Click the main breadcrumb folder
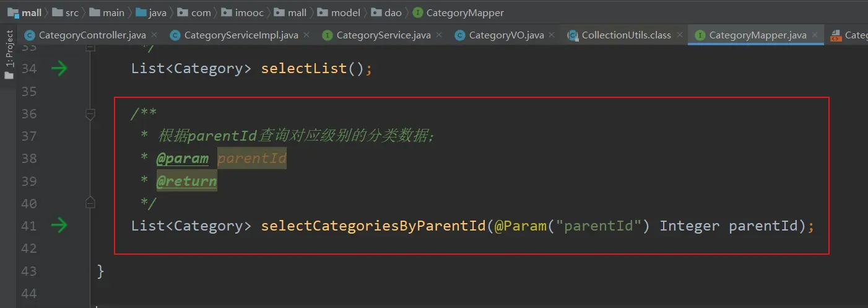The height and width of the screenshot is (308, 868). (x=106, y=12)
